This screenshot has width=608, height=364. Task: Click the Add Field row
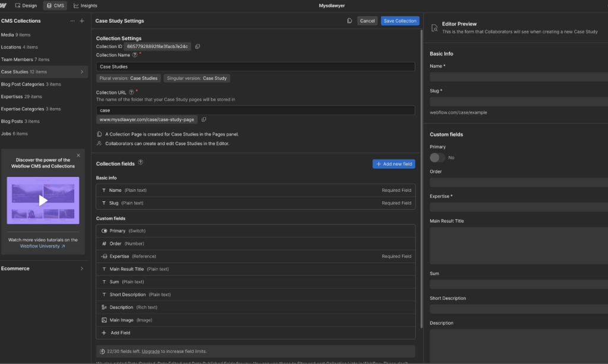(x=255, y=333)
